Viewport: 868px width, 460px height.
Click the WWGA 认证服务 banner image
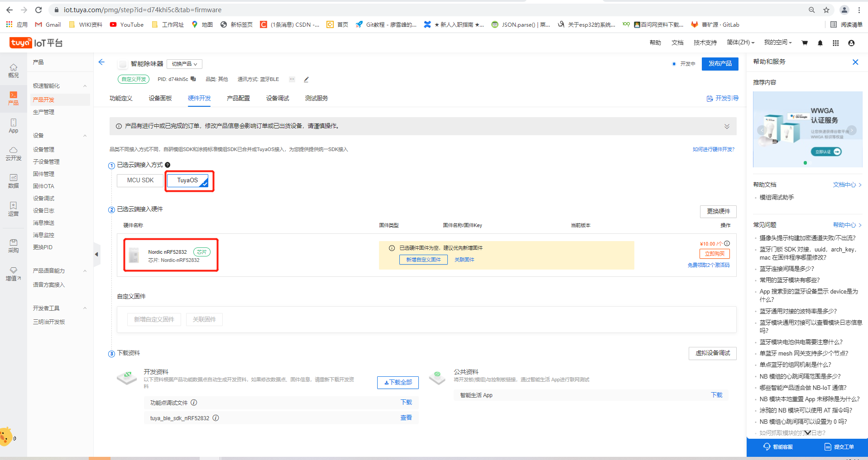point(807,129)
